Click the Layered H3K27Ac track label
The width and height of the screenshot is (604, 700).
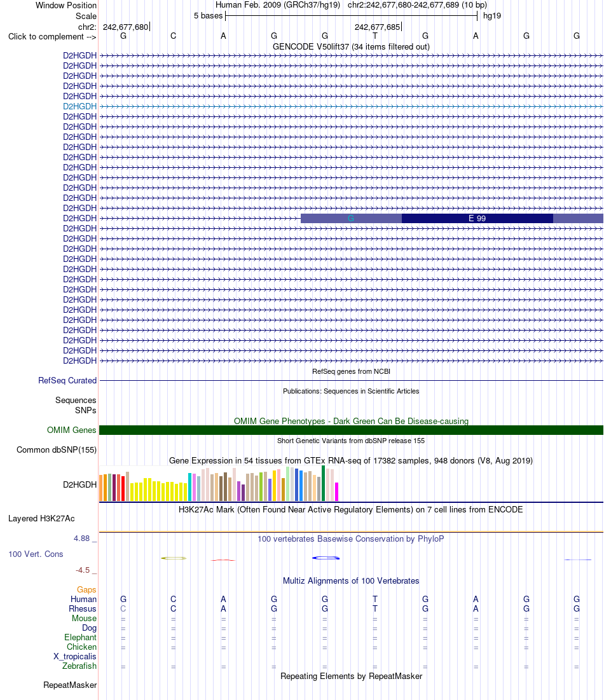(x=41, y=518)
